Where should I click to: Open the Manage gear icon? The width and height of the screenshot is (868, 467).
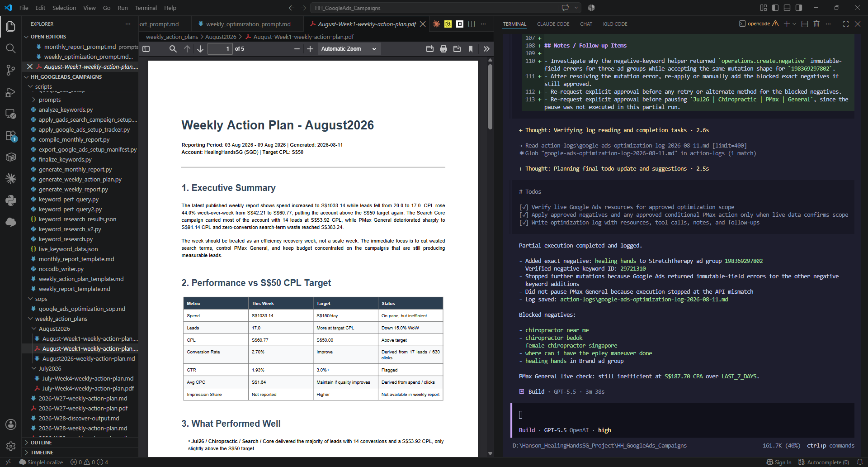[11, 446]
